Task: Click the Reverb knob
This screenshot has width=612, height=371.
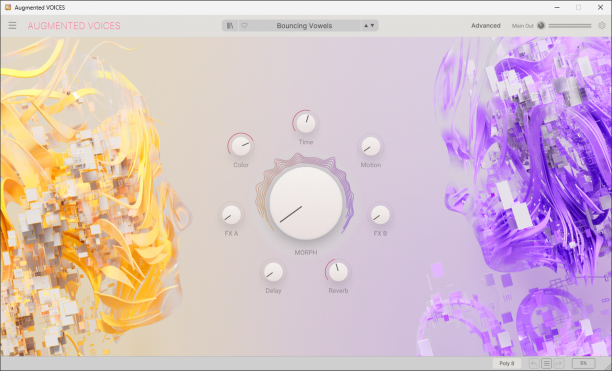Action: point(338,272)
